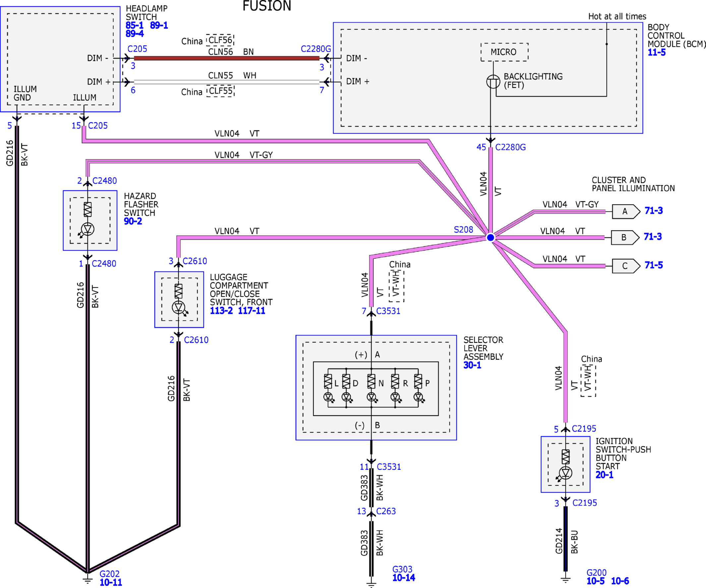Click the C2280G label at pin 45
The image size is (706, 588).
click(x=510, y=147)
